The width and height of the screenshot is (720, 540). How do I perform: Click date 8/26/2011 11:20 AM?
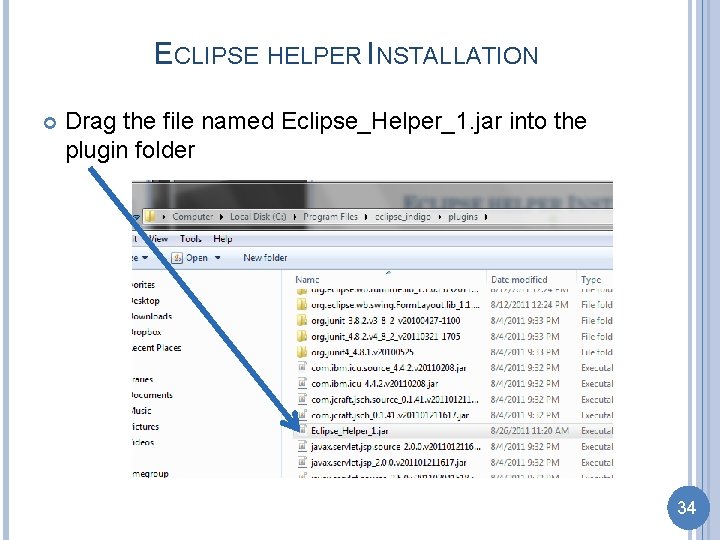pos(529,431)
